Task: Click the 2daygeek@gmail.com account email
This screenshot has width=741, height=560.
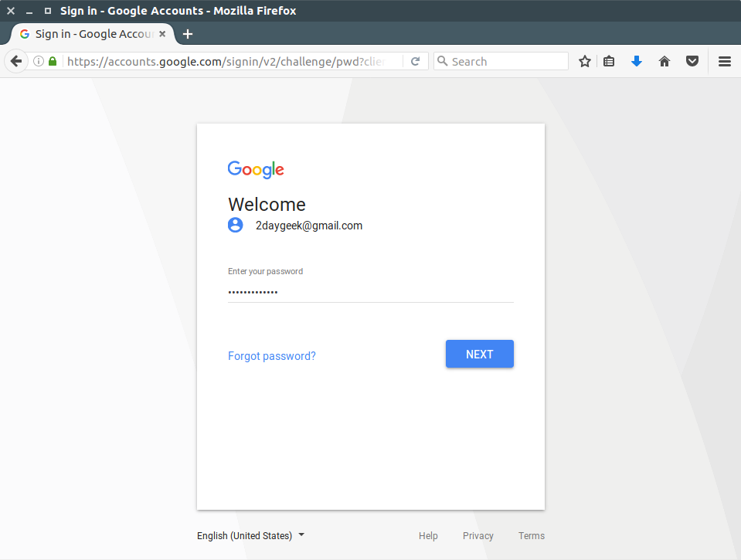Action: [x=309, y=226]
